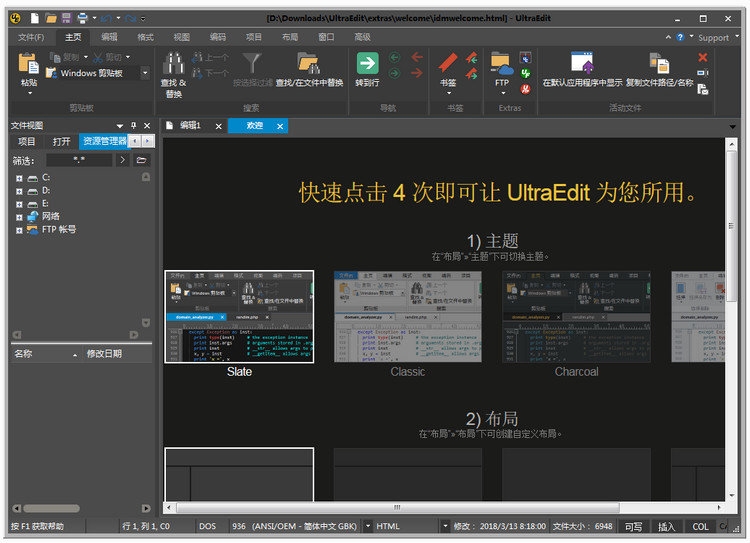The image size is (750, 543).
Task: Click Copy File Path/Name icon
Action: click(659, 63)
